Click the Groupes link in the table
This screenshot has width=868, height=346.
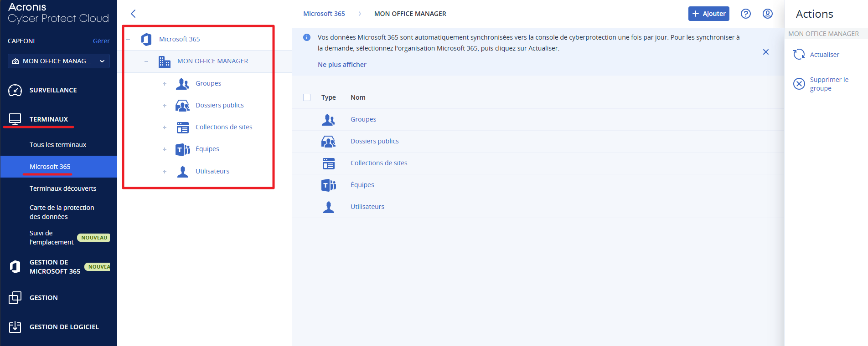point(363,119)
